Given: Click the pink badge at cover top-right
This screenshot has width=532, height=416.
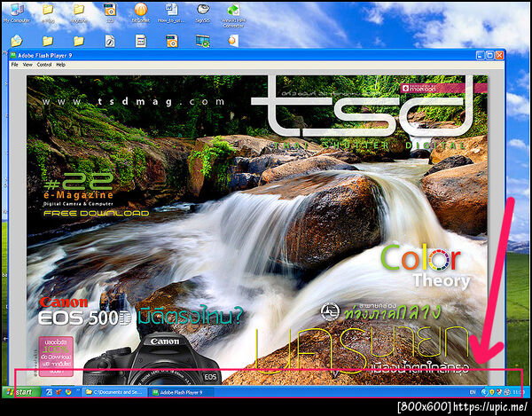Looking at the screenshot, I should coord(444,89).
